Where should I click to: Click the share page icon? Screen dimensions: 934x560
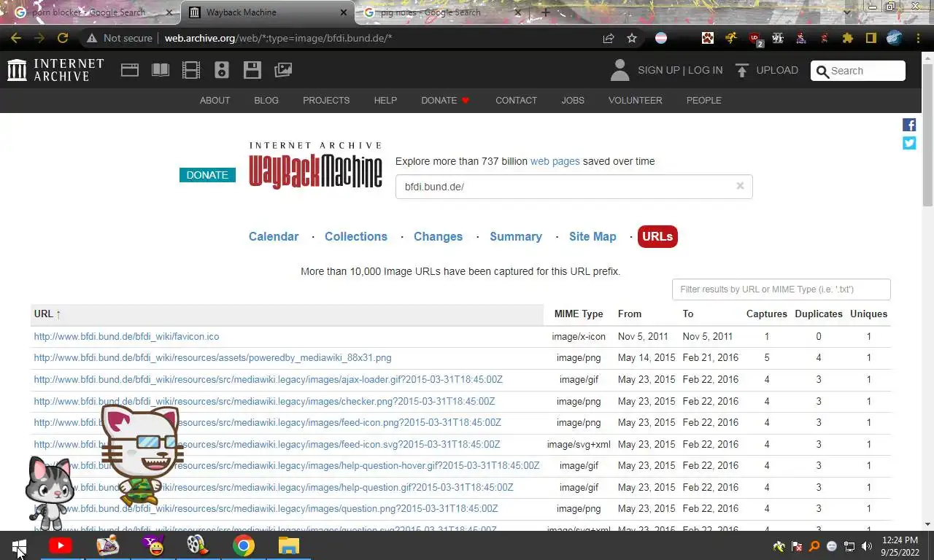coord(609,38)
